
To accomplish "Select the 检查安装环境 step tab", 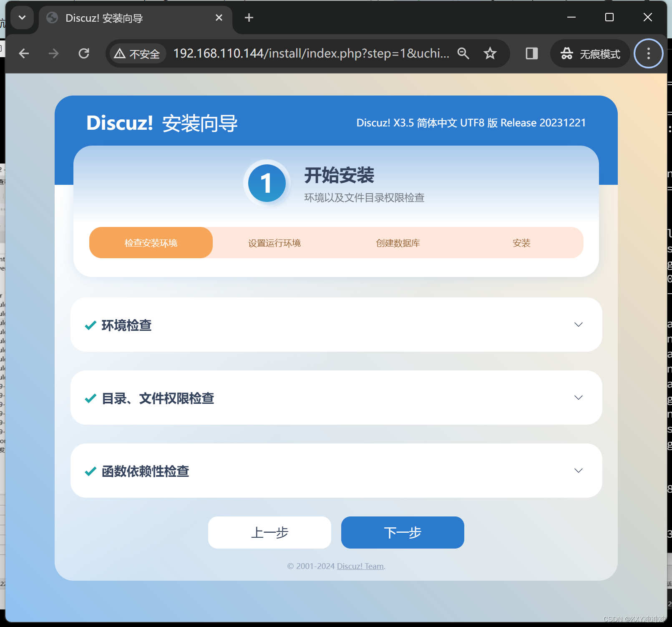I will tap(151, 243).
